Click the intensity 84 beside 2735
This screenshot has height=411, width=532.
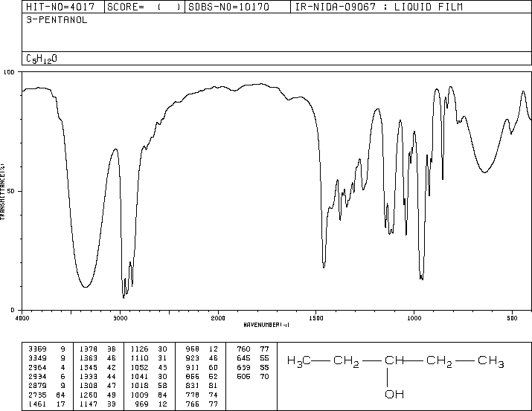[x=60, y=395]
